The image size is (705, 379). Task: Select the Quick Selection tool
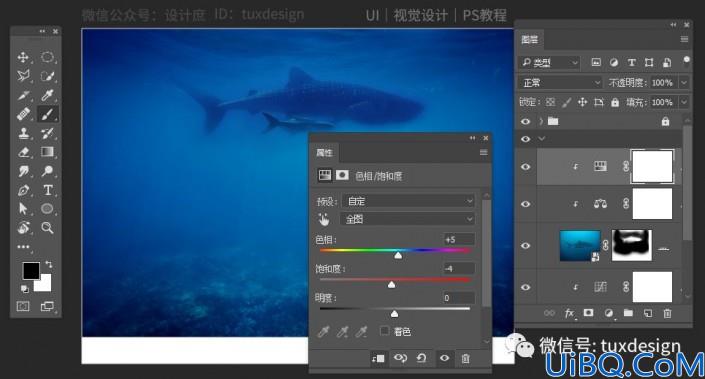tap(47, 76)
